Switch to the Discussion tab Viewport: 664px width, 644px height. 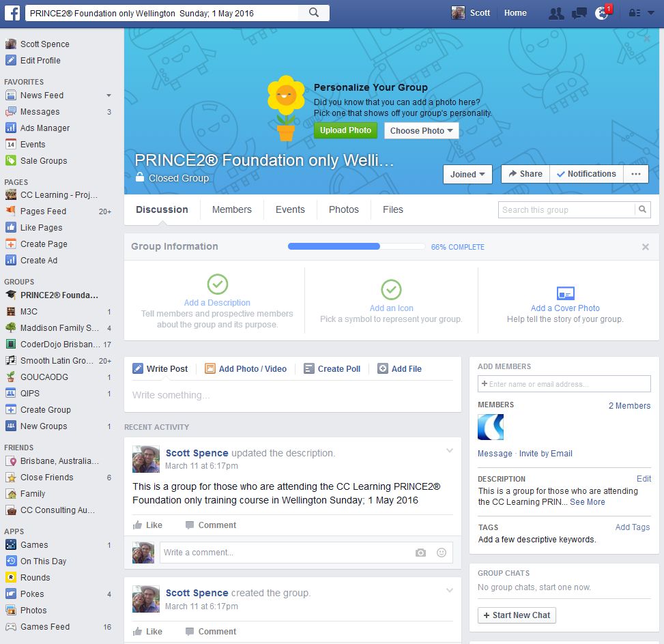tap(162, 209)
